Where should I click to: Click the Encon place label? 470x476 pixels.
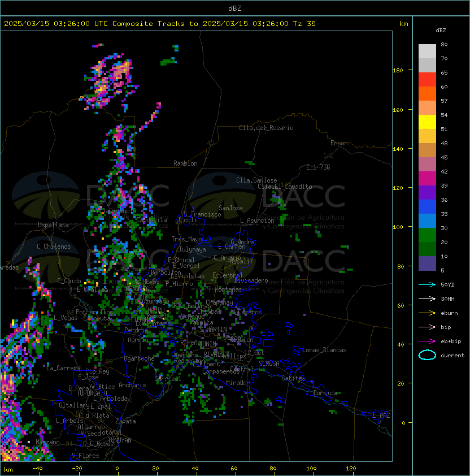coord(339,143)
